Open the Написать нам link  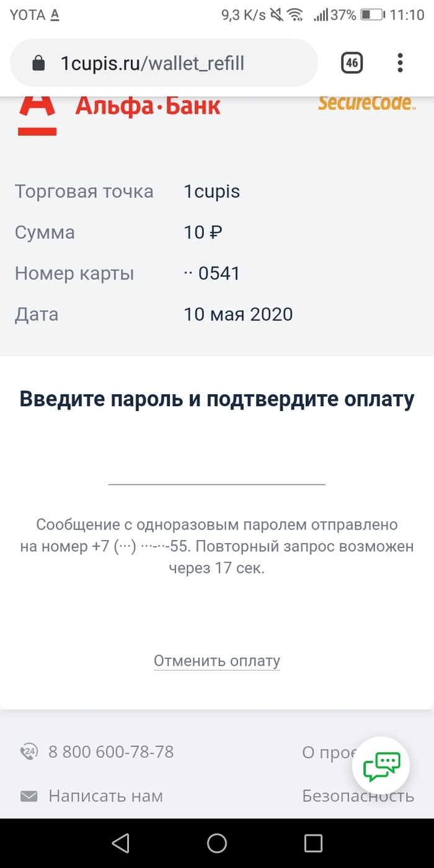click(x=105, y=796)
